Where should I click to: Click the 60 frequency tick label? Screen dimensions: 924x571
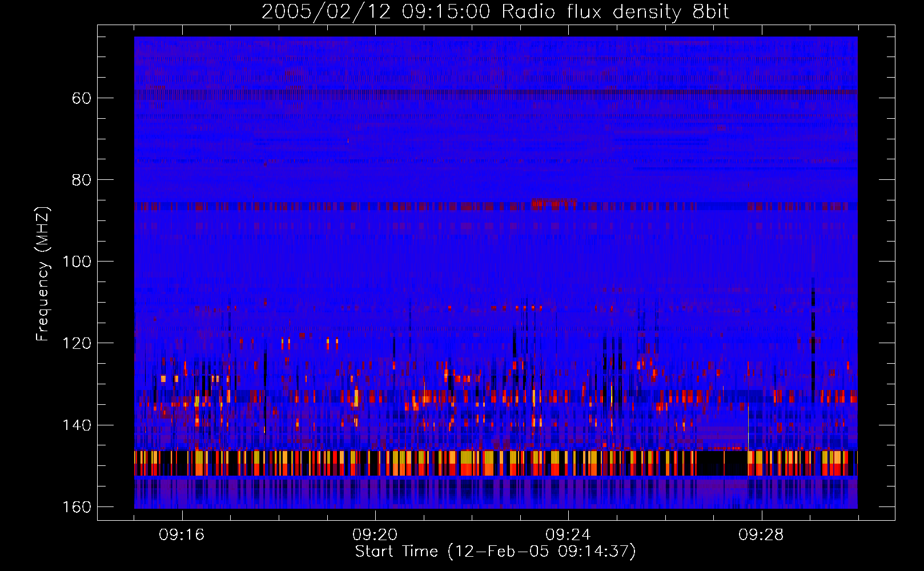tap(82, 98)
